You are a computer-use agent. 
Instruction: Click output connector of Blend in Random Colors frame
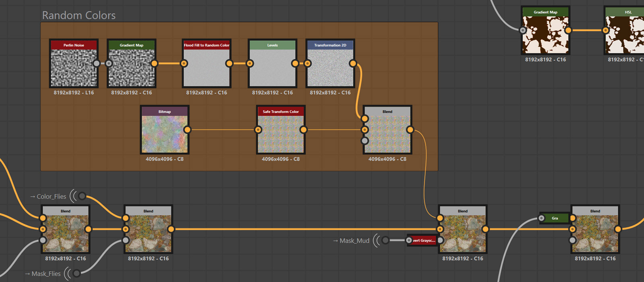[410, 130]
